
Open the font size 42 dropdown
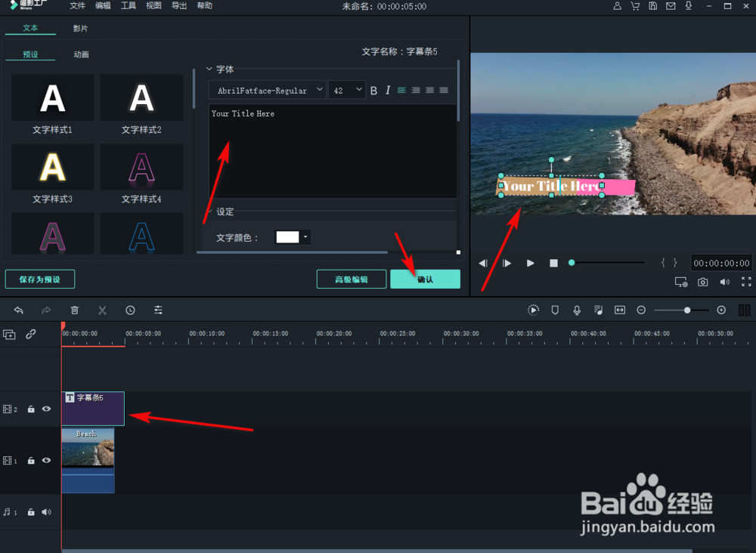(x=347, y=90)
